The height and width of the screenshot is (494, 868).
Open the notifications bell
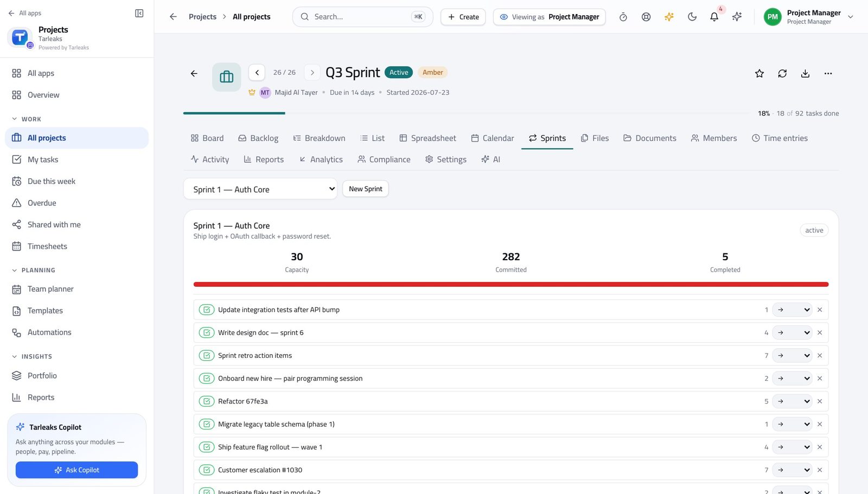714,17
